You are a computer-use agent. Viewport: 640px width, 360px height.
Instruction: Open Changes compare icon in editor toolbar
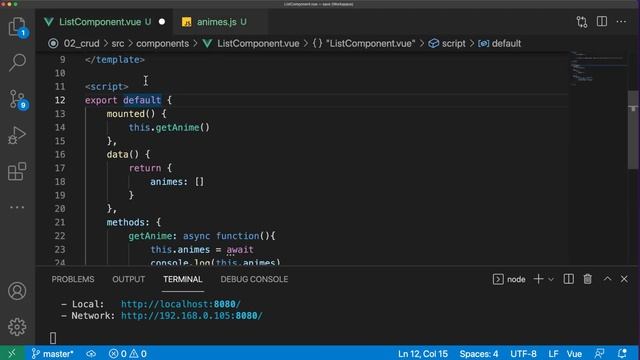tap(582, 22)
